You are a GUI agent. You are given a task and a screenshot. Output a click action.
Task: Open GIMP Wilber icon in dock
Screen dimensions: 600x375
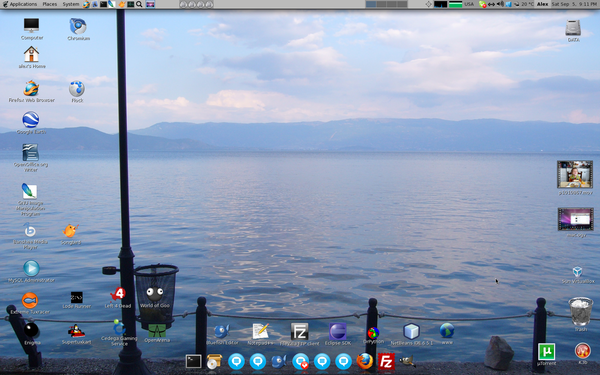(407, 361)
